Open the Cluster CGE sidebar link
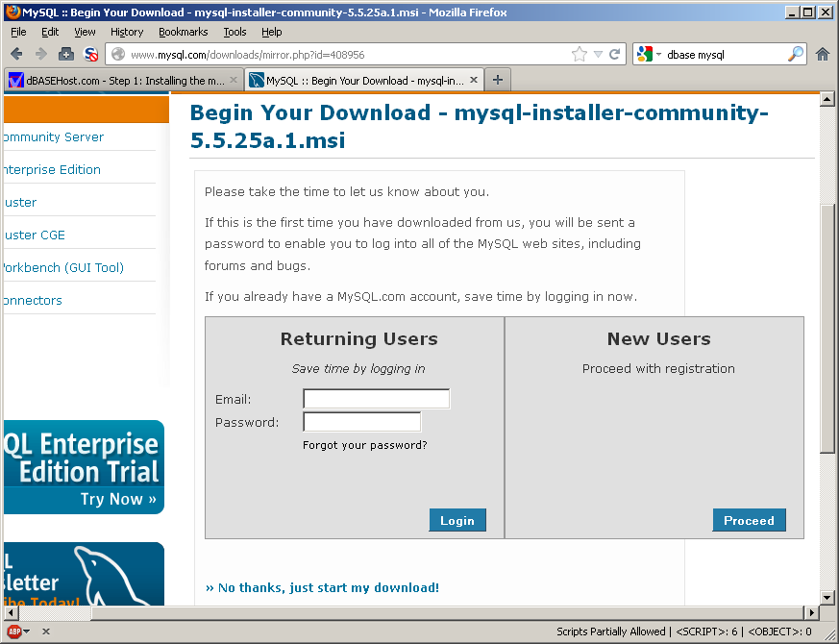 [35, 235]
